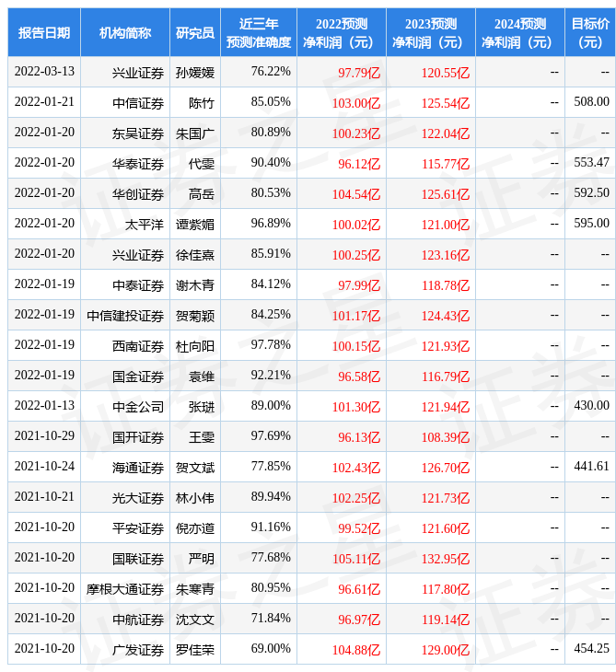Click profit value 129.00亿

(446, 650)
